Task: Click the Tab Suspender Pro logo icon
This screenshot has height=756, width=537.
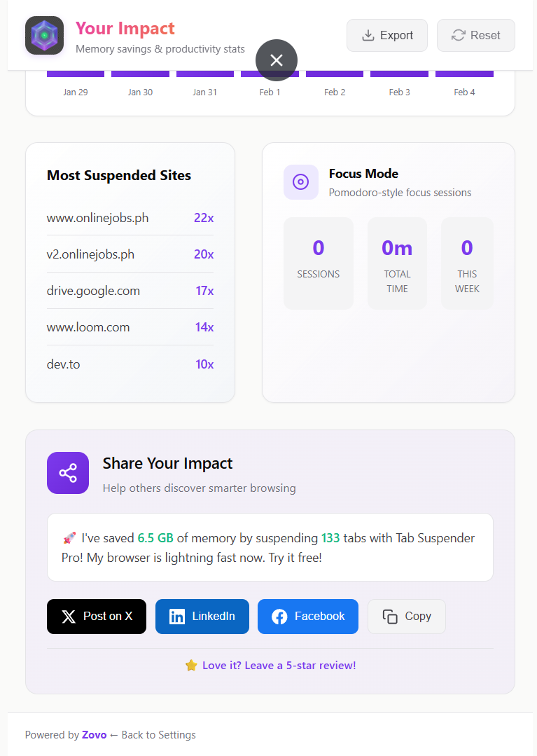Action: pos(43,34)
